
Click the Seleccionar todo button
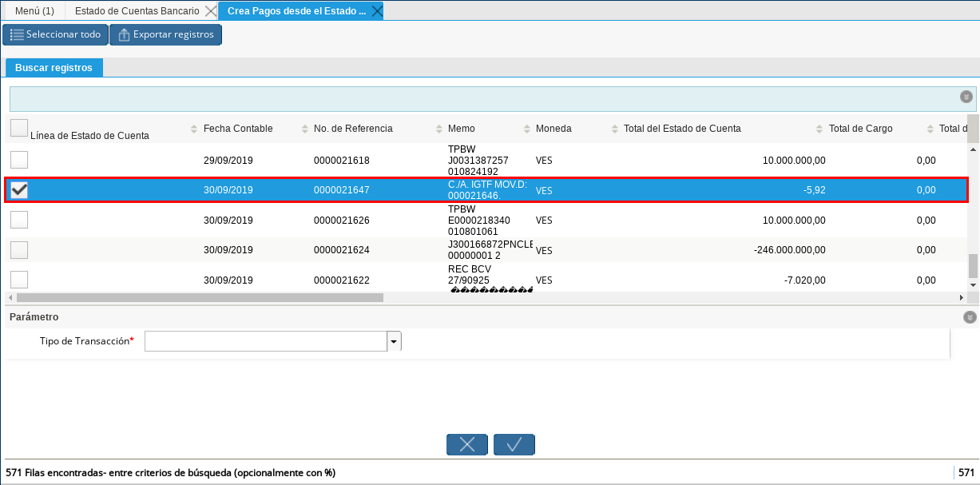[x=55, y=35]
